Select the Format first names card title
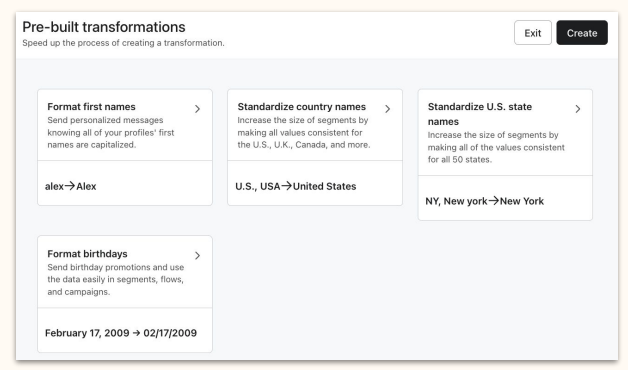 [x=91, y=107]
